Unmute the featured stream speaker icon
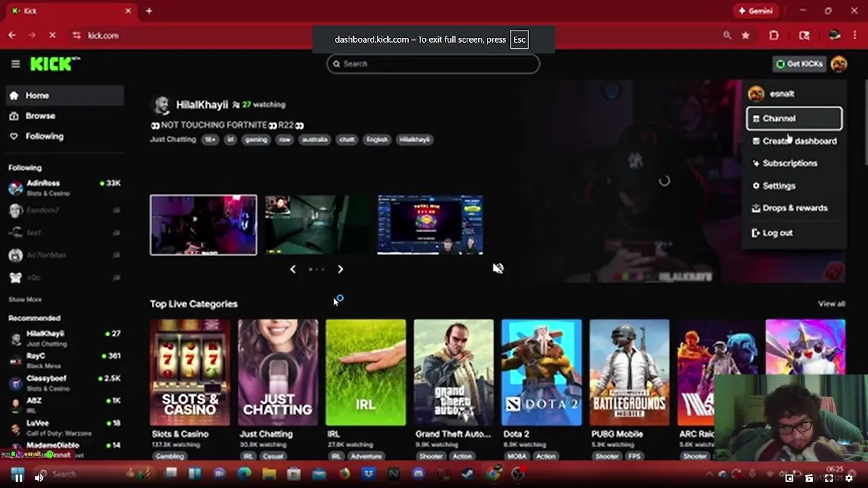This screenshot has height=488, width=868. pyautogui.click(x=498, y=268)
